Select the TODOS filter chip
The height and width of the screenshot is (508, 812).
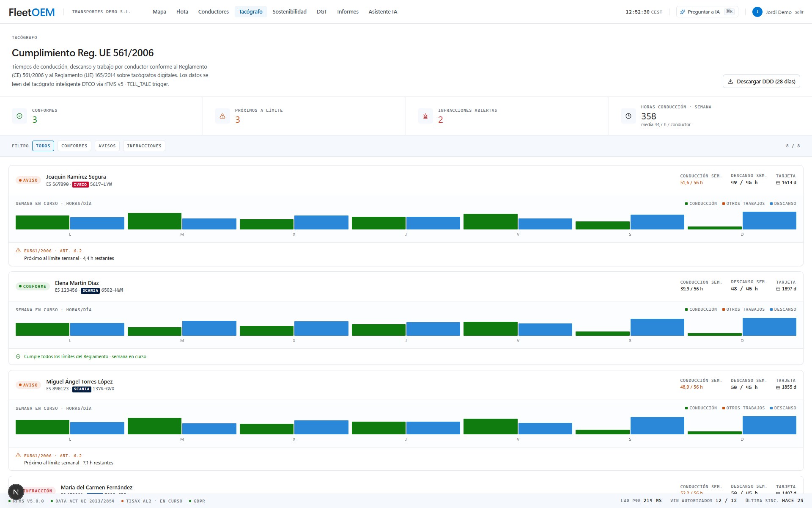coord(43,146)
